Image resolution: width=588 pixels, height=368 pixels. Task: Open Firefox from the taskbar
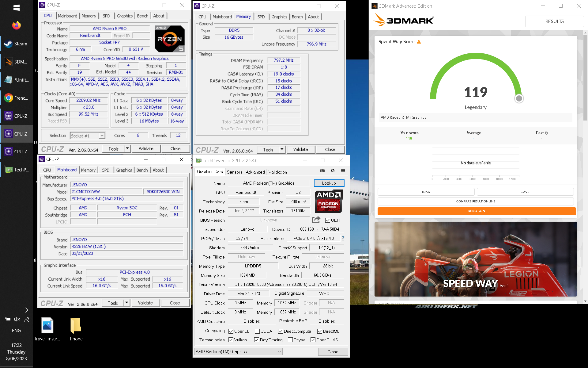17,25
